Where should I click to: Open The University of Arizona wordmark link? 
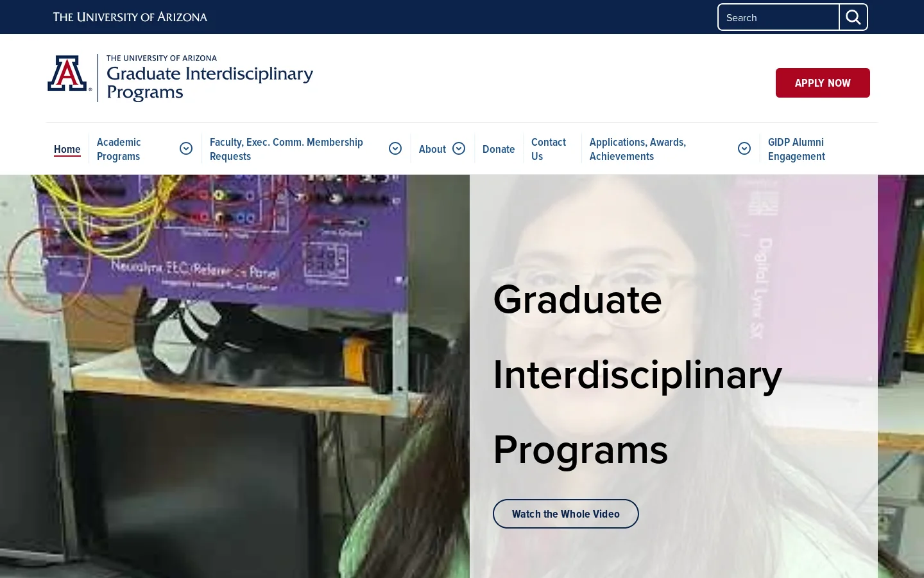point(130,17)
